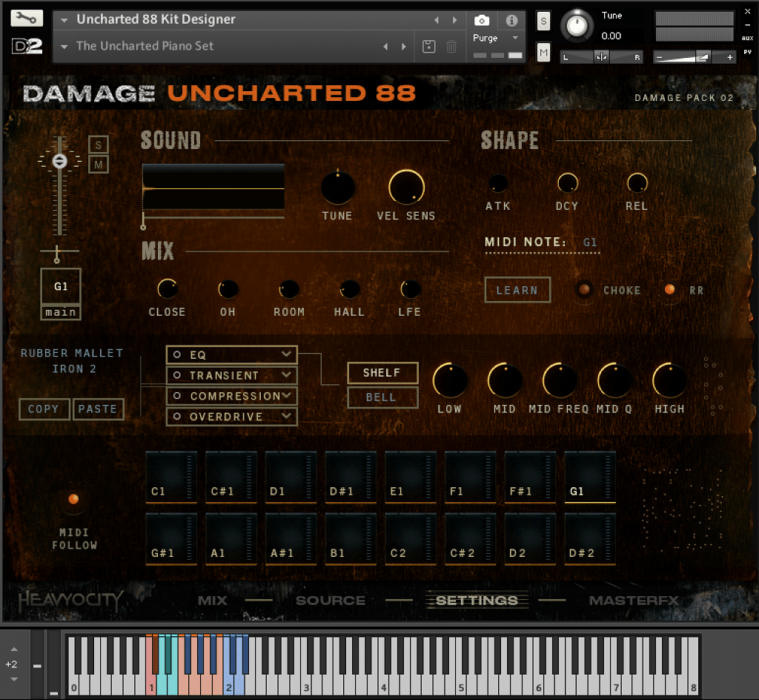Image resolution: width=759 pixels, height=700 pixels.
Task: Click the MID FREQ knob
Action: [x=560, y=380]
